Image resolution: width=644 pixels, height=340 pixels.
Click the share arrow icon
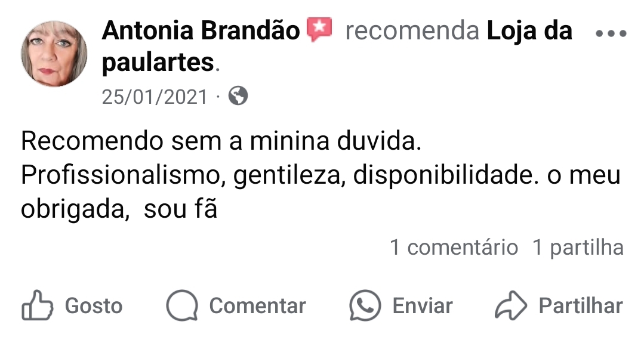(511, 306)
